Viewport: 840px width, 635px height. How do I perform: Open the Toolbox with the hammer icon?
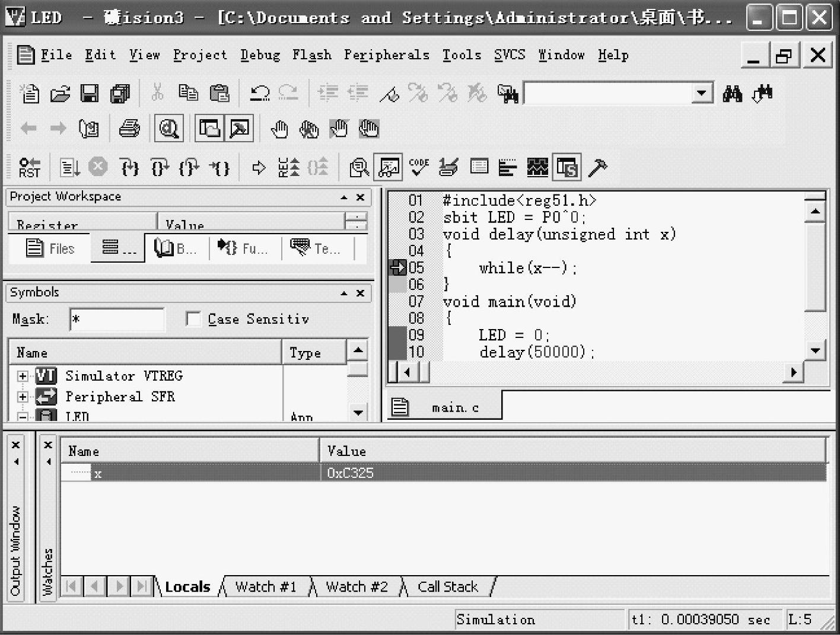pyautogui.click(x=598, y=168)
